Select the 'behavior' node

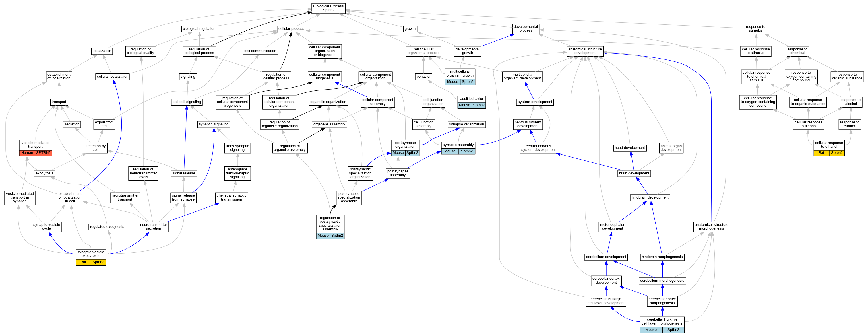tap(423, 77)
